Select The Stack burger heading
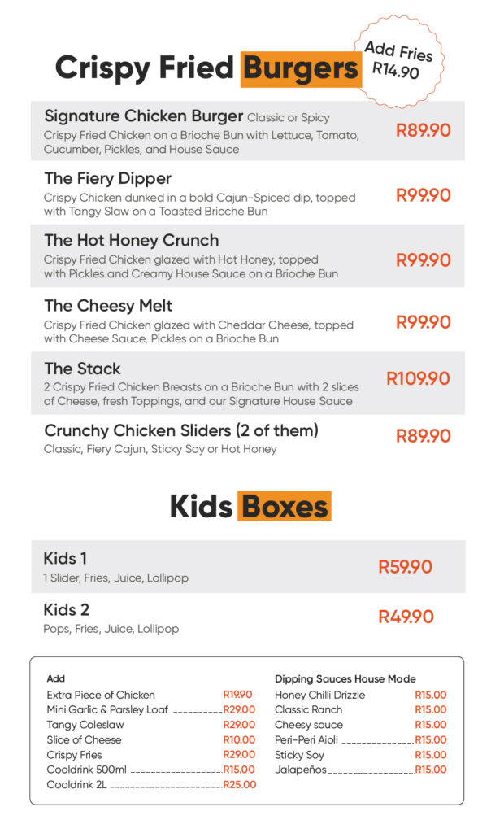The width and height of the screenshot is (504, 833). coord(82,369)
